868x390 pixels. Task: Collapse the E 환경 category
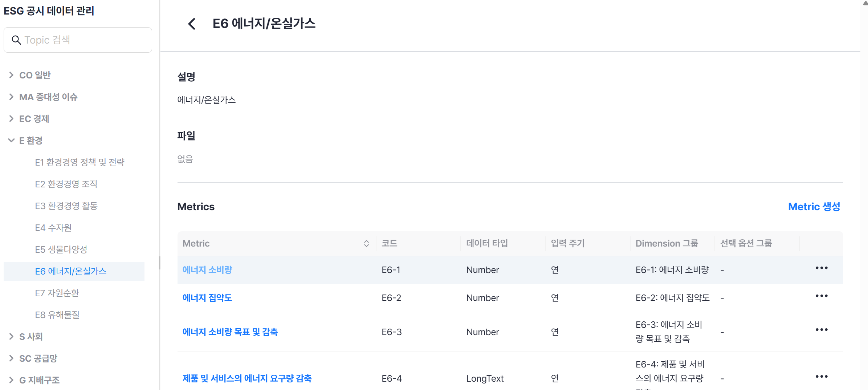tap(11, 141)
